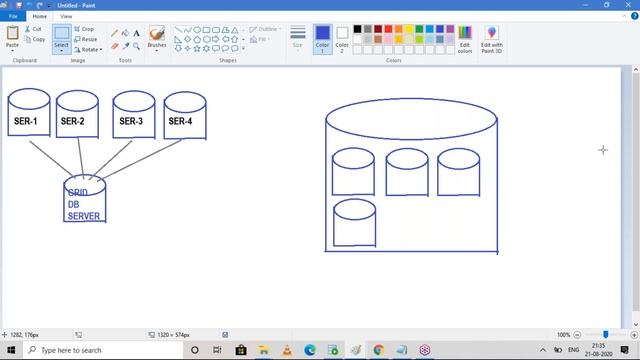Choose the Pentagon shape

[x=197, y=39]
